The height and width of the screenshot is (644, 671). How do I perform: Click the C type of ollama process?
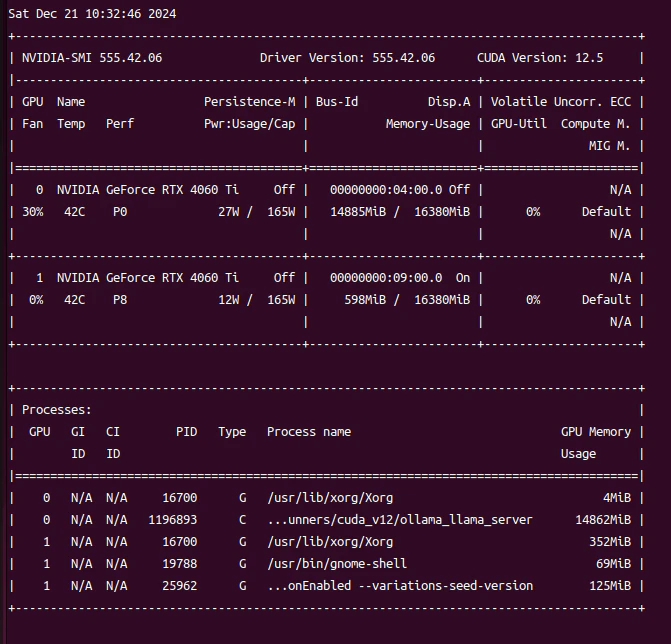243,520
